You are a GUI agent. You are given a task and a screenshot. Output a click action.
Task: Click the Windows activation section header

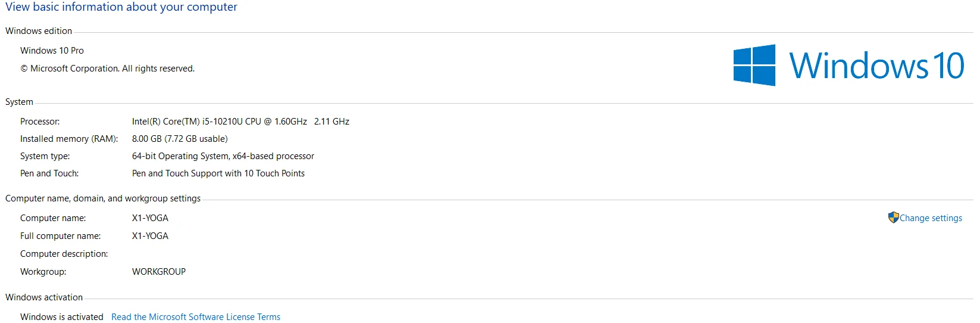pos(44,297)
